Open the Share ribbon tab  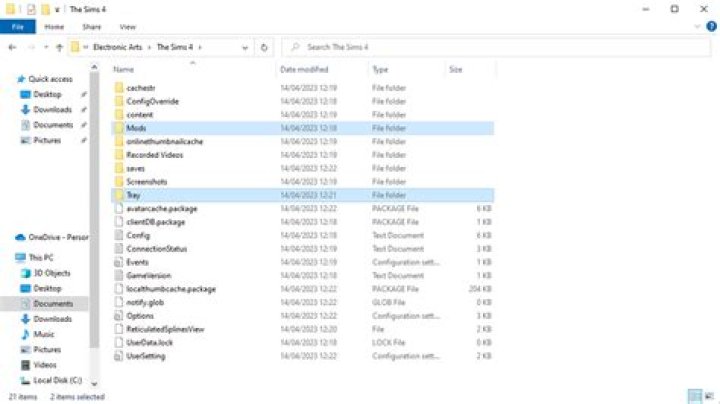tap(91, 27)
